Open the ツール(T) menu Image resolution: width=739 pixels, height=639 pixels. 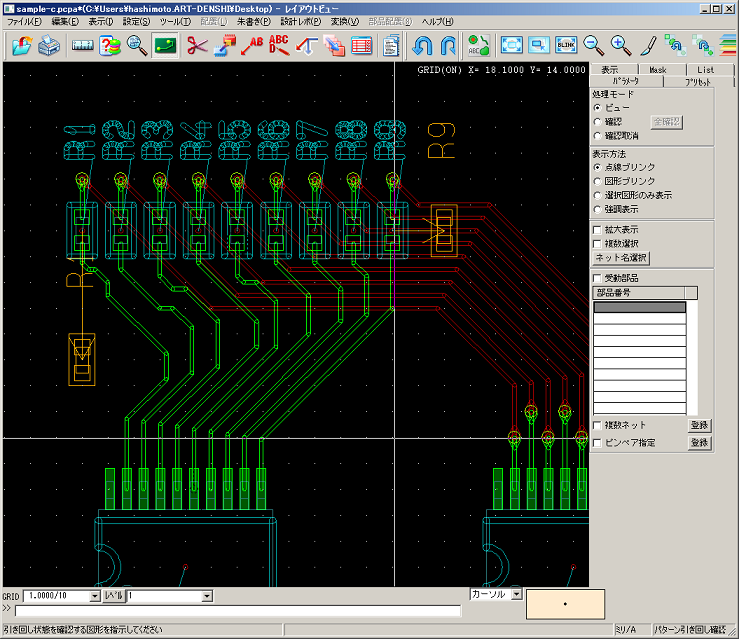tap(175, 22)
